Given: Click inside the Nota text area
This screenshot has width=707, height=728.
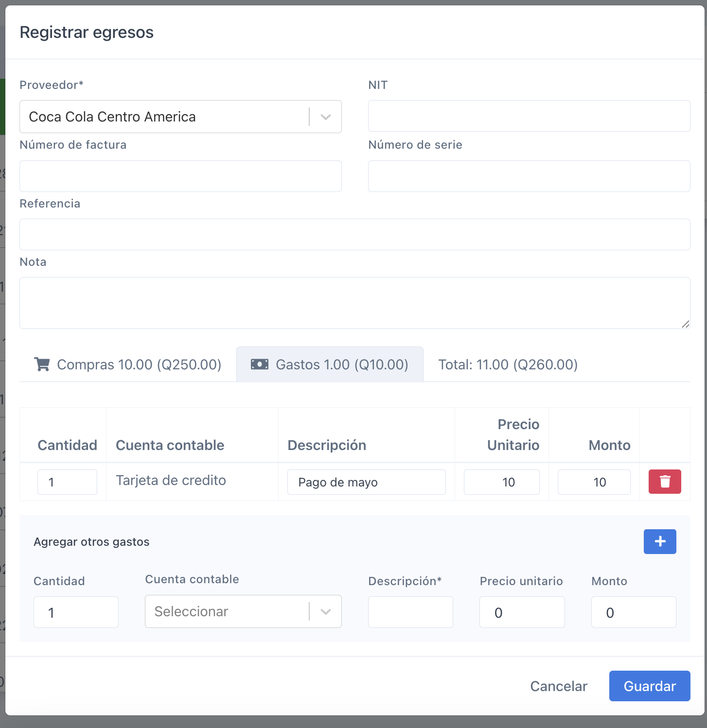Looking at the screenshot, I should tap(355, 303).
